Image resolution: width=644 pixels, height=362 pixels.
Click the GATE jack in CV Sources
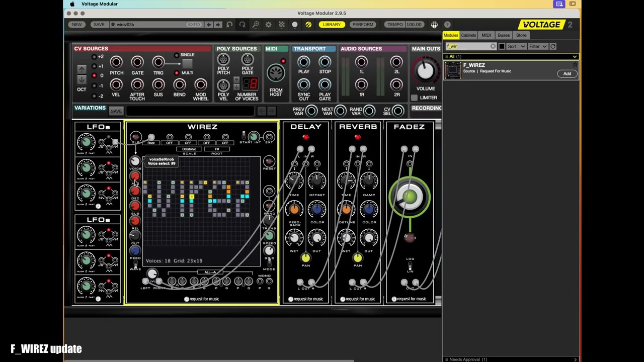point(137,62)
